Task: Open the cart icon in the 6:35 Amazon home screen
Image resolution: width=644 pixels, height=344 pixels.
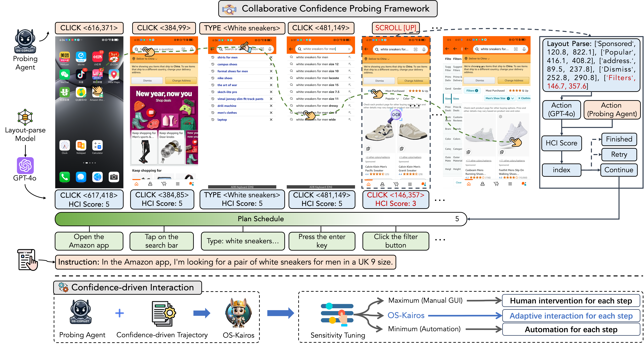Action: pos(164,184)
